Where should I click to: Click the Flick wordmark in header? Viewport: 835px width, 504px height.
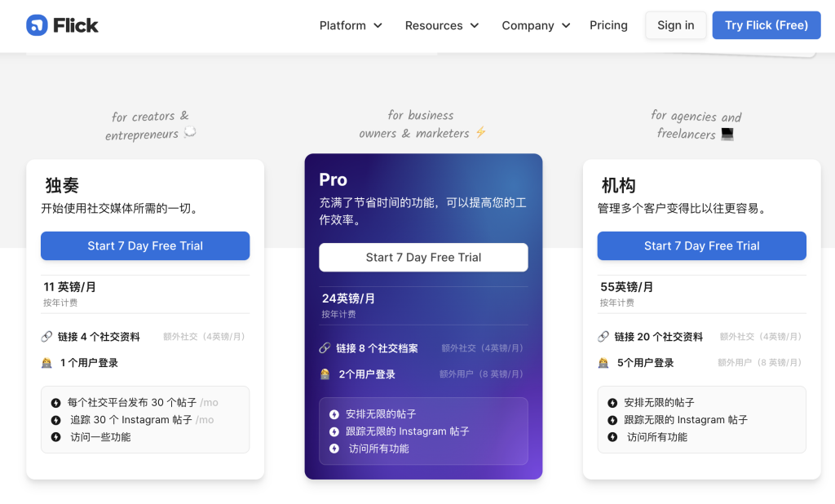click(x=76, y=25)
